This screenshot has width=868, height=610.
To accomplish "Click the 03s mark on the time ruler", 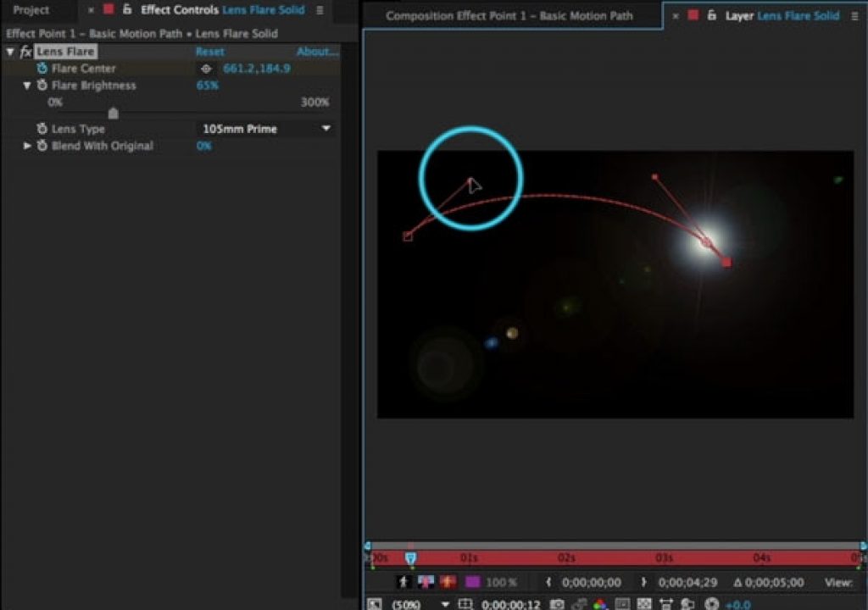I will [664, 558].
